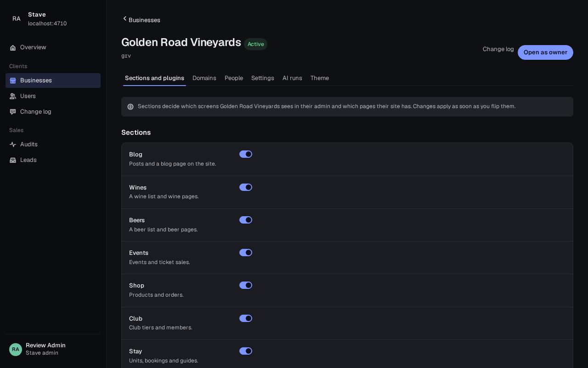Click the Users people icon in sidebar

13,96
